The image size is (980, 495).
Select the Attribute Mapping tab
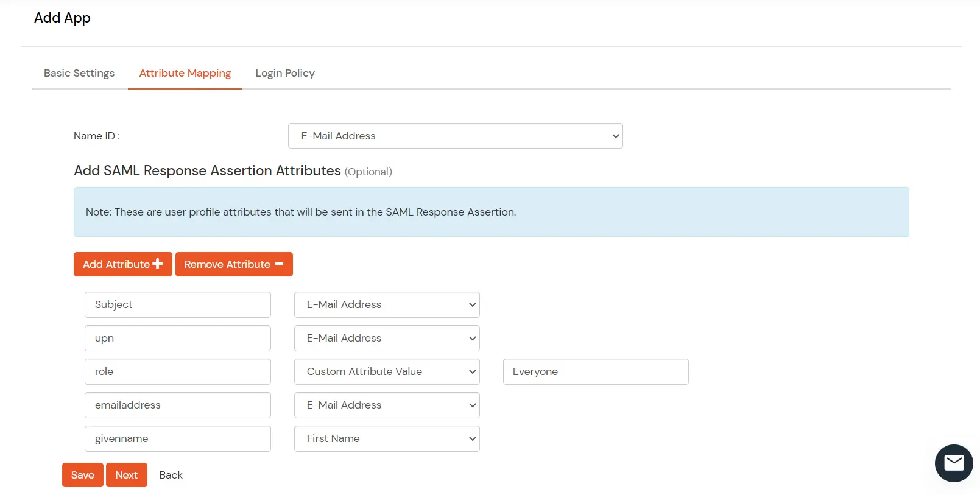(185, 73)
